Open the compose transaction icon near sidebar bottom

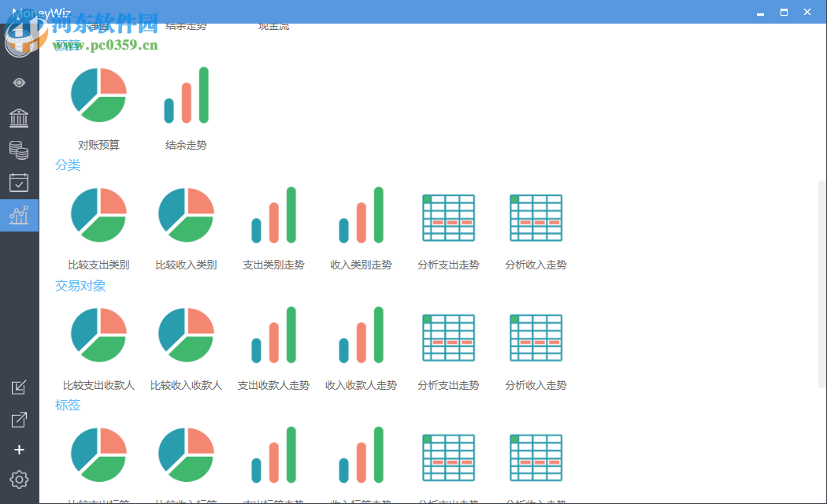coord(19,387)
